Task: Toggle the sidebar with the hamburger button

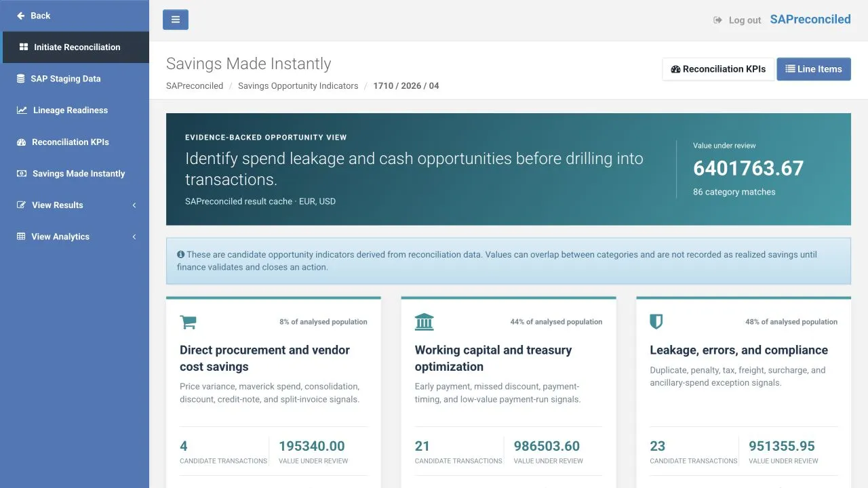Action: click(x=176, y=20)
